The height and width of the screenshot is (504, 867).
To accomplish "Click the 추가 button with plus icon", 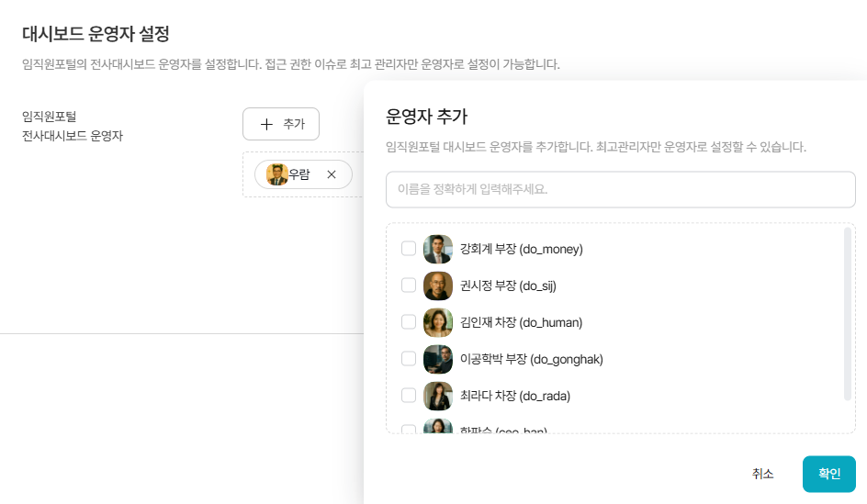I will point(281,124).
